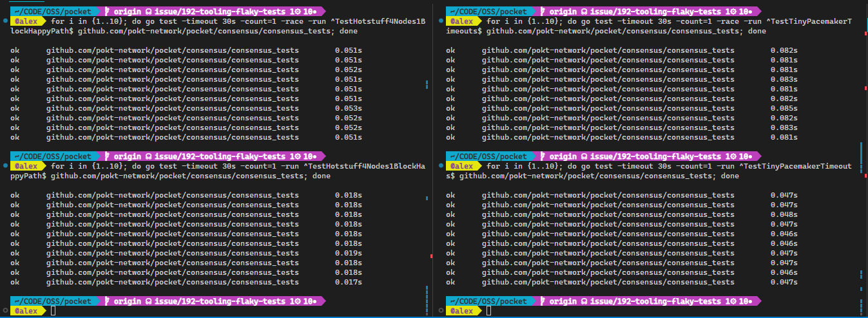Viewport: 868px width, 318px height.
Task: Click the 0.053s test duration row
Action: tap(186, 108)
